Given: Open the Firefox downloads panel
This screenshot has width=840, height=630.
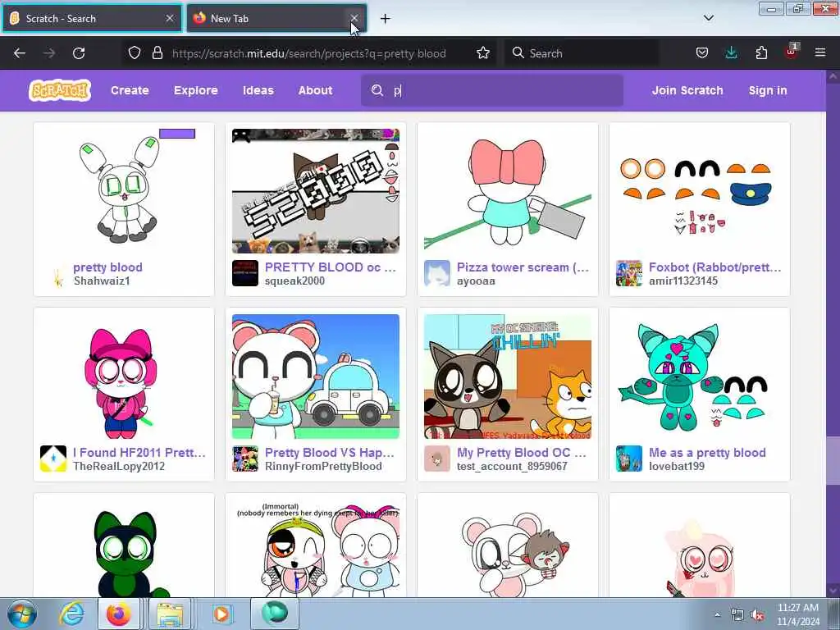Looking at the screenshot, I should pos(731,53).
